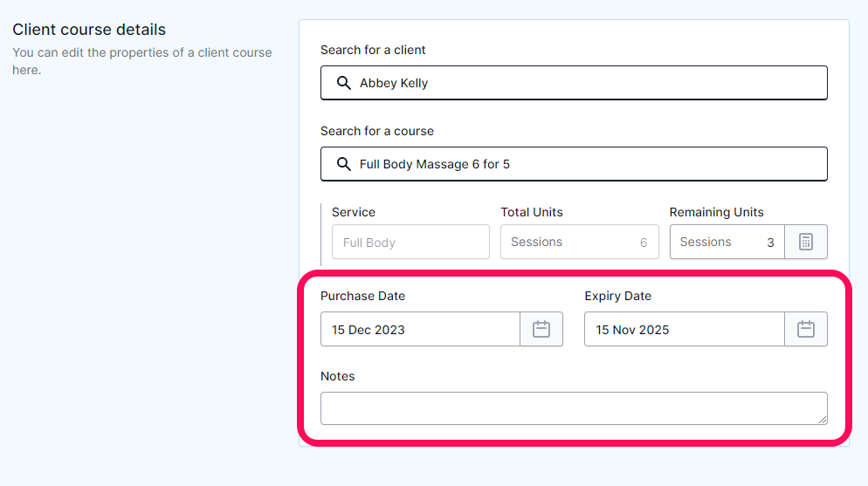Viewport: 868px width, 486px height.
Task: Open the Expiry Date calendar picker
Action: (x=806, y=329)
